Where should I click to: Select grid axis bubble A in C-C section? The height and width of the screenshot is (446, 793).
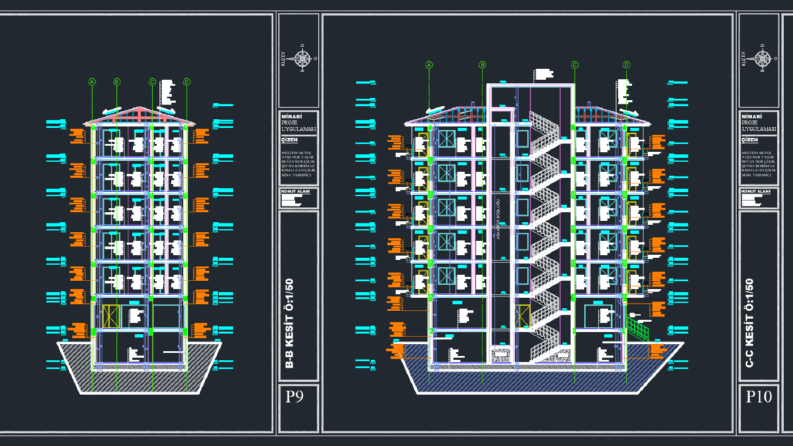pyautogui.click(x=429, y=65)
